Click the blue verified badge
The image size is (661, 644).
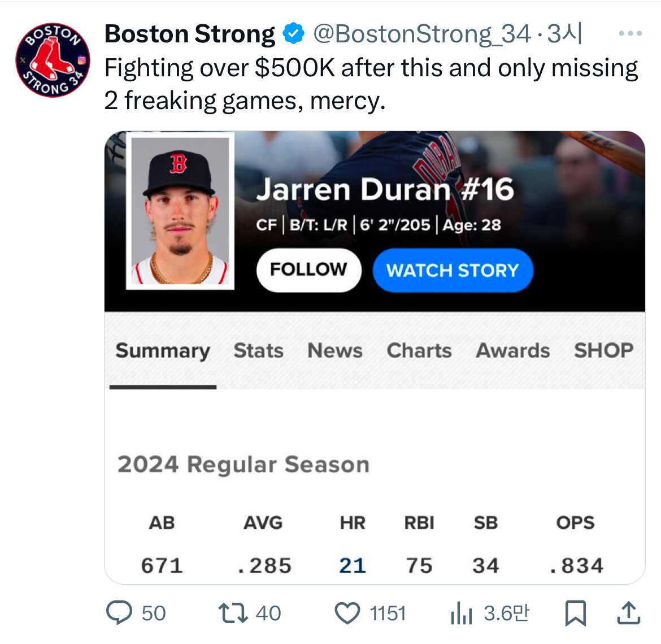[x=293, y=34]
